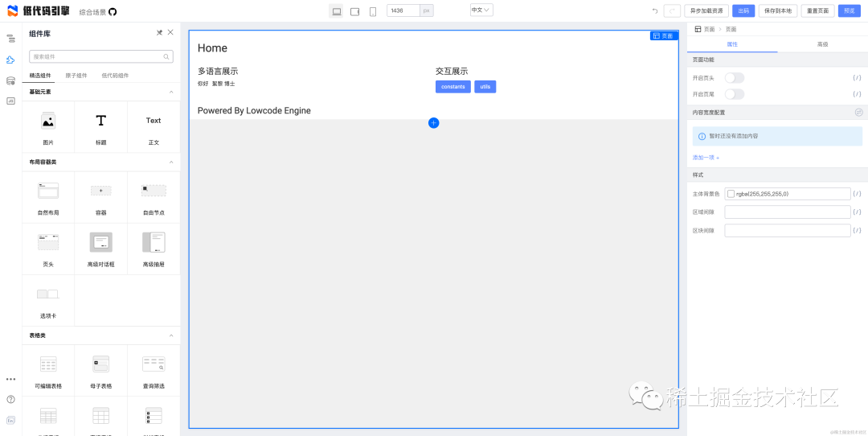Select the 高级抽屉 drawer component
The width and height of the screenshot is (868, 436).
pyautogui.click(x=154, y=249)
